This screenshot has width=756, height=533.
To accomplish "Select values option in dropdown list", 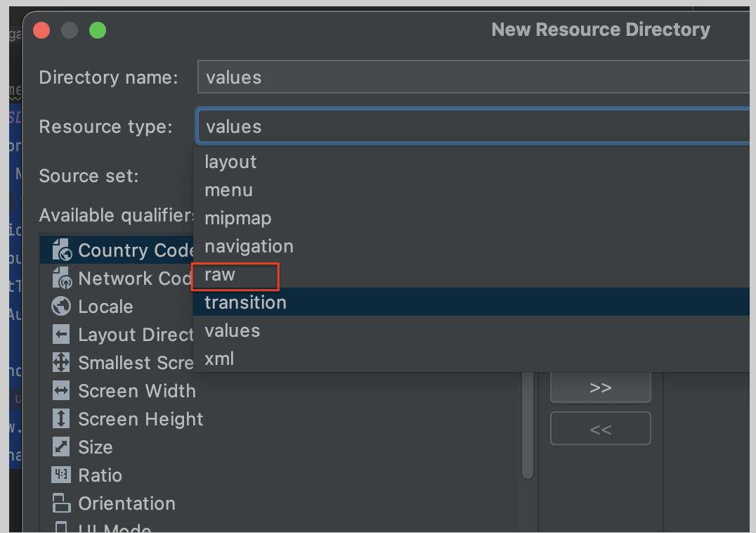I will coord(471,330).
